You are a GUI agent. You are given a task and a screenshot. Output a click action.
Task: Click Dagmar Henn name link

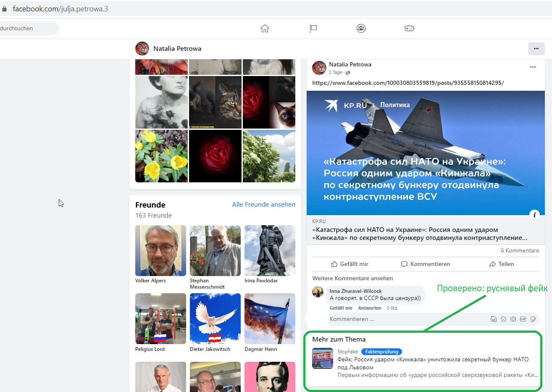point(260,349)
